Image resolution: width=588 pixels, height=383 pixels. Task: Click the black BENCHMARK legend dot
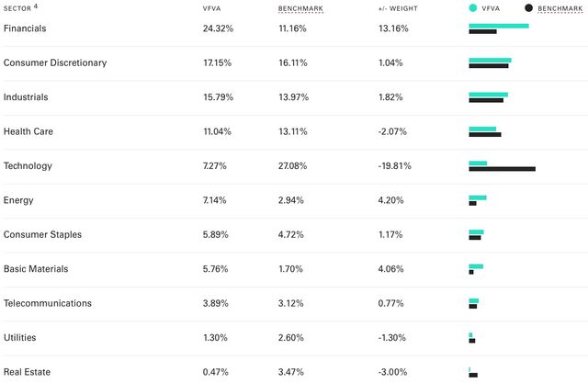[528, 8]
